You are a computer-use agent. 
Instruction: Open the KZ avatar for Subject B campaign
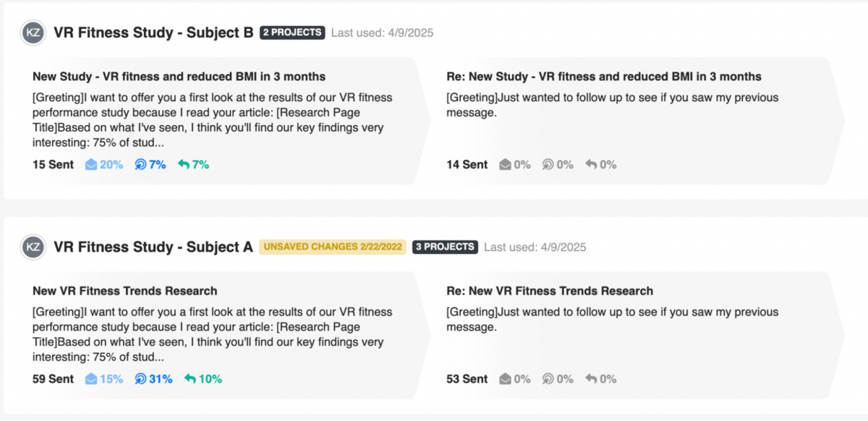[33, 32]
